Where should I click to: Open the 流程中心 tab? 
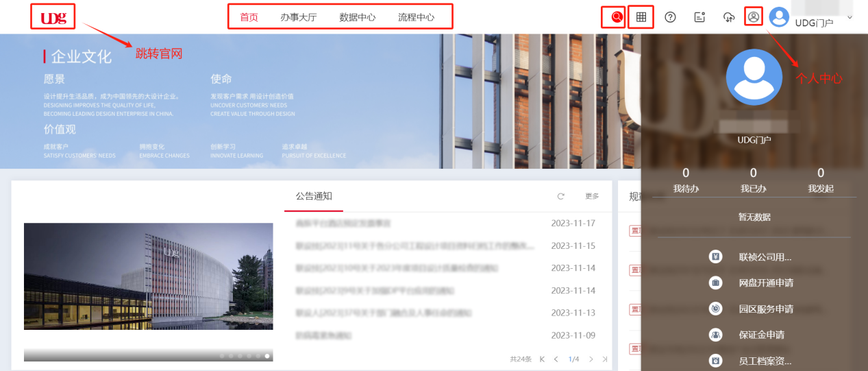416,17
